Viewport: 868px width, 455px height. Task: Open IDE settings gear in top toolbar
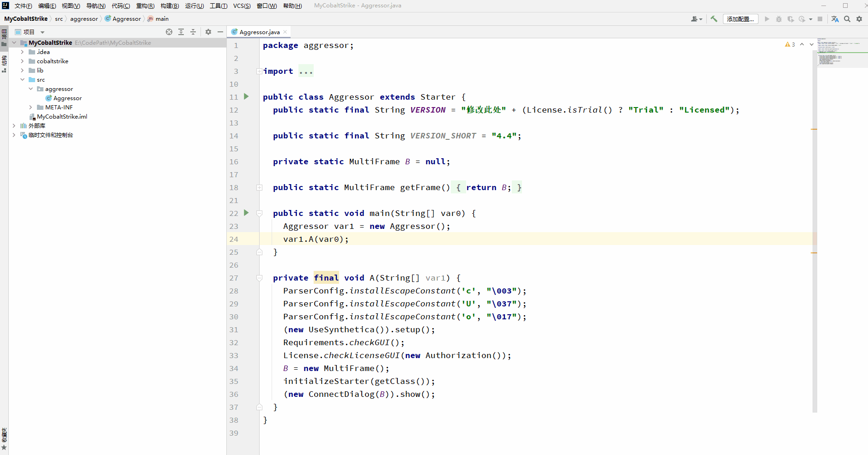click(859, 19)
